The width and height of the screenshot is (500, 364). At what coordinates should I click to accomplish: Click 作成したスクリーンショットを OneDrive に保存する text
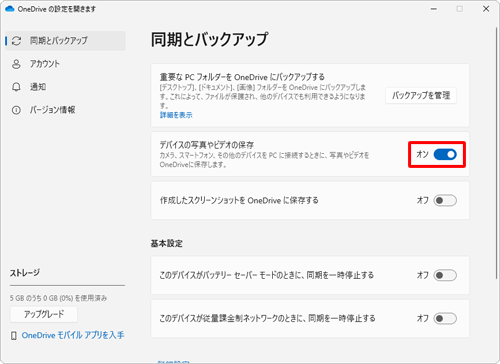tap(239, 200)
